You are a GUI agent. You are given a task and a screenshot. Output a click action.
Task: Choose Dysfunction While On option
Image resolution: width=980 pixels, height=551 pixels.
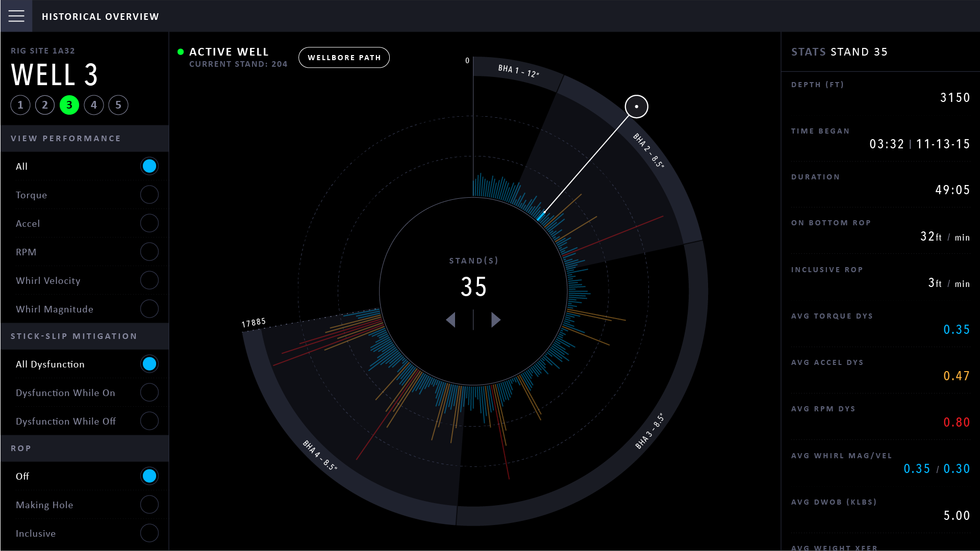[x=149, y=392]
